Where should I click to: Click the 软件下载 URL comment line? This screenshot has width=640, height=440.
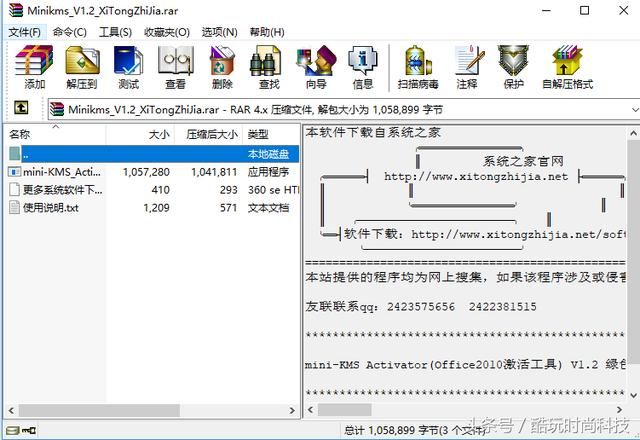[484, 234]
